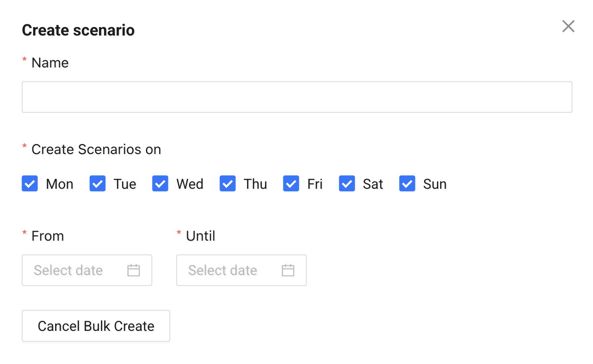Click the asterisk before the Until label
Screen dimensions: 593x364
pyautogui.click(x=178, y=233)
